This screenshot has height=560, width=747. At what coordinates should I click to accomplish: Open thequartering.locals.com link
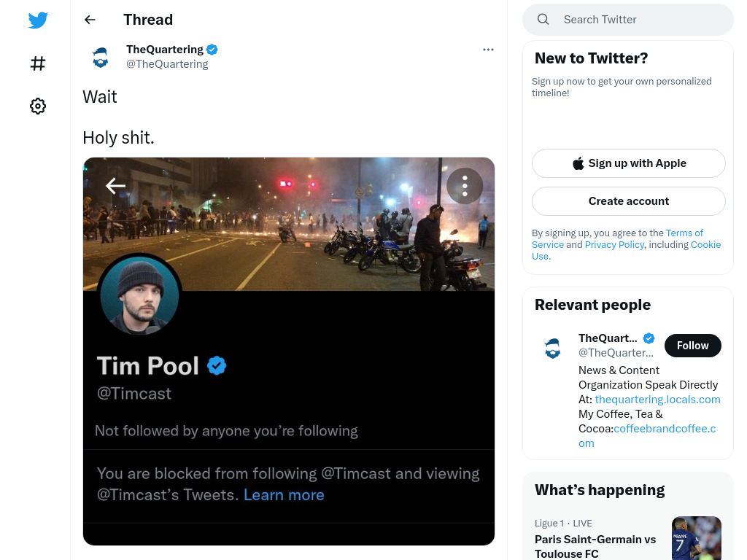tap(657, 400)
